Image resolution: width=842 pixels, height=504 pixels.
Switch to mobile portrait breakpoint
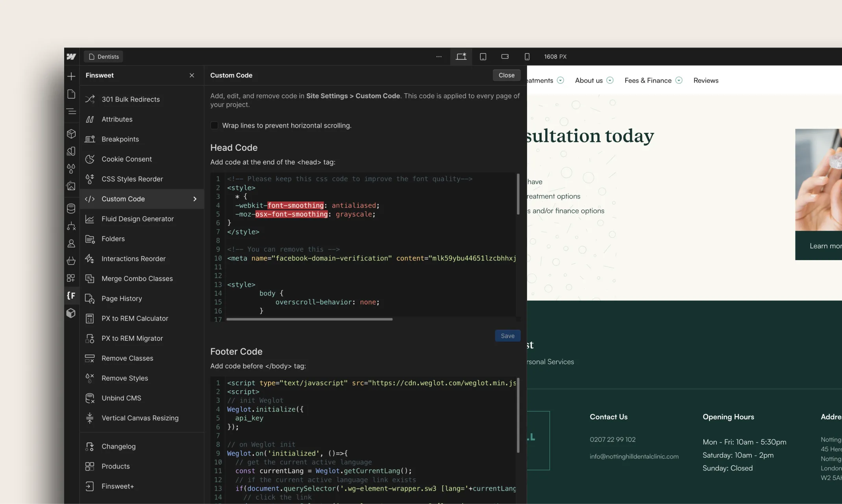(527, 57)
